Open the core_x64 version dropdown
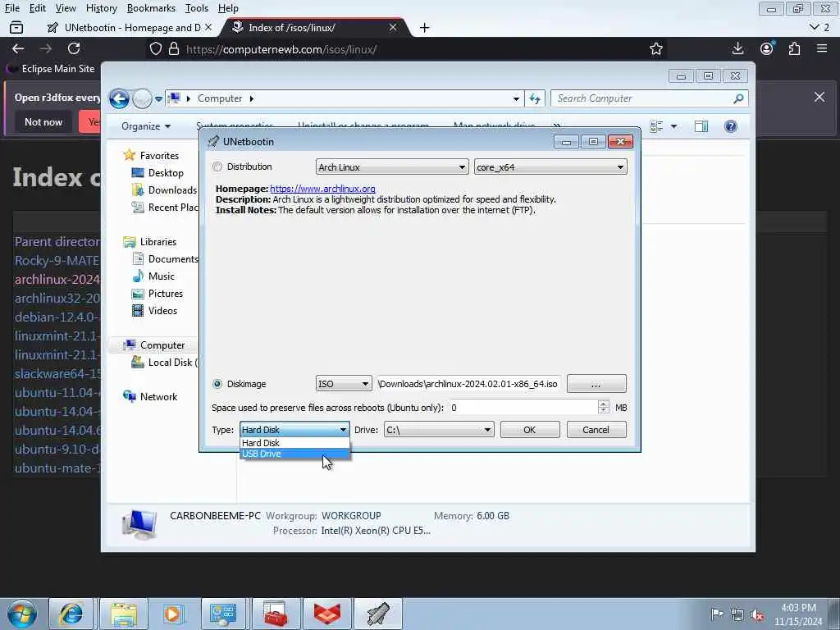This screenshot has height=630, width=840. click(550, 167)
